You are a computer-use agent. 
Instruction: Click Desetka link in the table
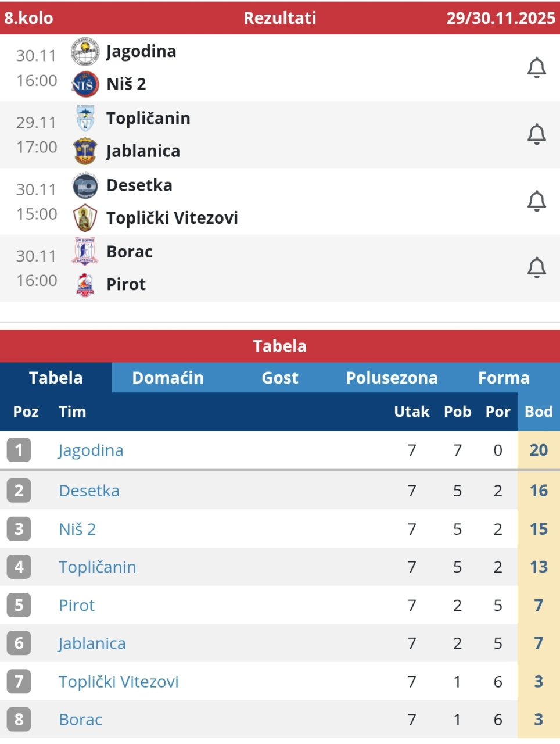89,491
